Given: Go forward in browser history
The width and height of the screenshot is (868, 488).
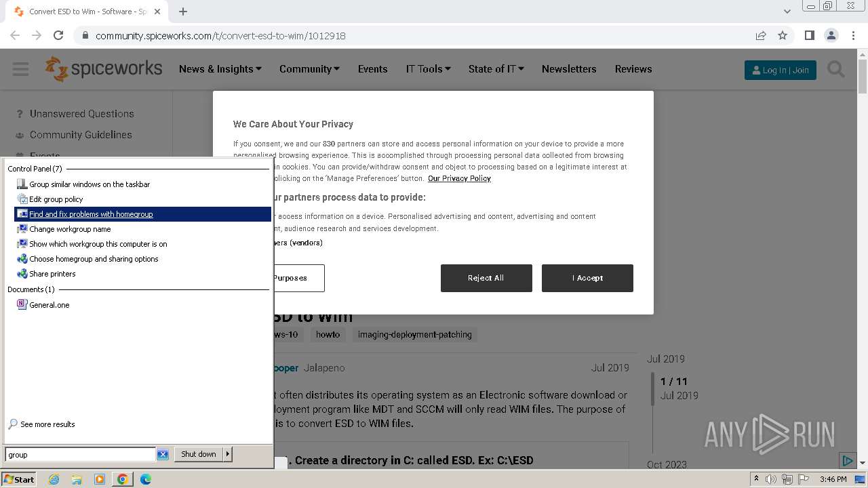Looking at the screenshot, I should pyautogui.click(x=37, y=35).
